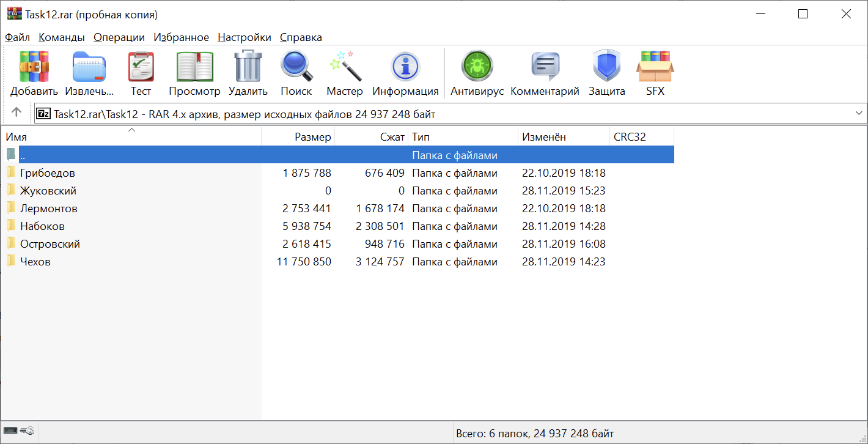Show archive Информация

(x=405, y=73)
